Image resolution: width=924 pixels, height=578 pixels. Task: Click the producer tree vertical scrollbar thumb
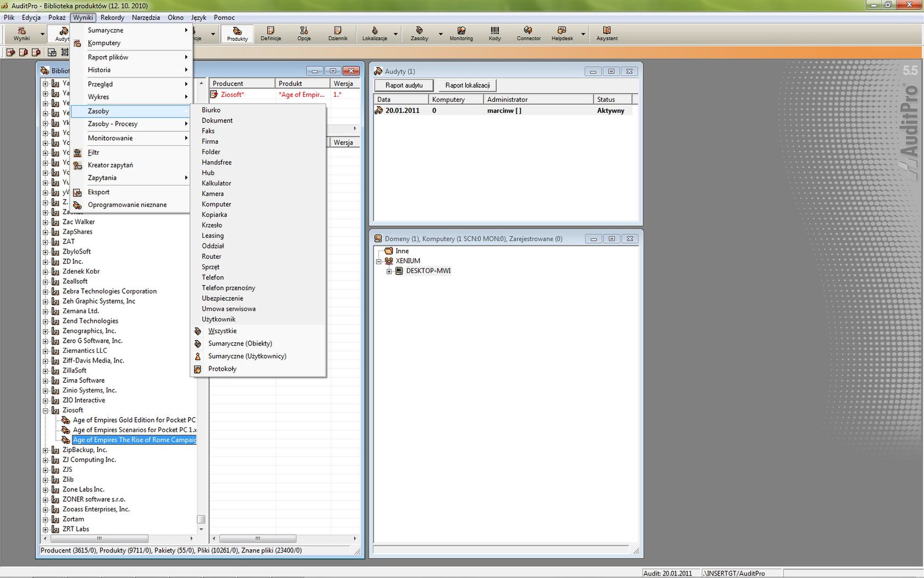(201, 519)
